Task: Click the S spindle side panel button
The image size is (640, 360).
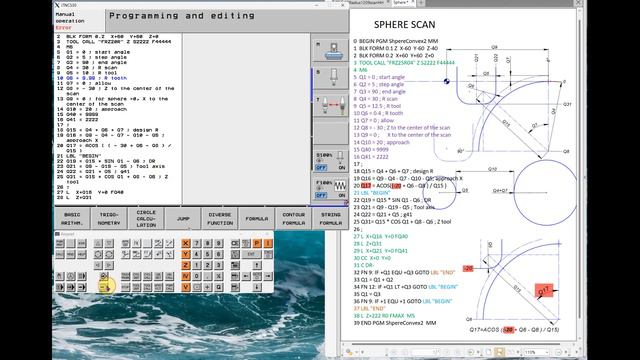Action: tap(331, 78)
